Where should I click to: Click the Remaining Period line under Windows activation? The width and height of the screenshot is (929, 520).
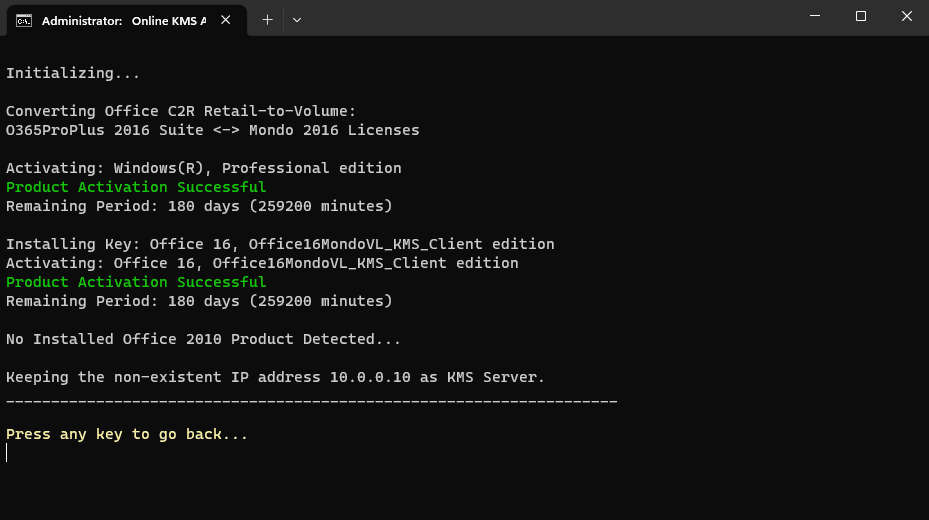coord(199,206)
